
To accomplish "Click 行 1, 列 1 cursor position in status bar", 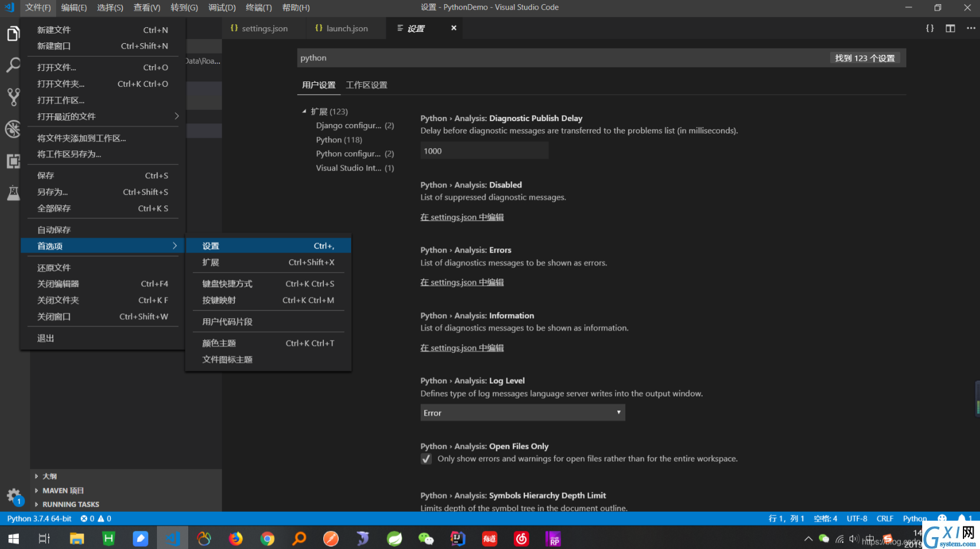I will tap(786, 518).
